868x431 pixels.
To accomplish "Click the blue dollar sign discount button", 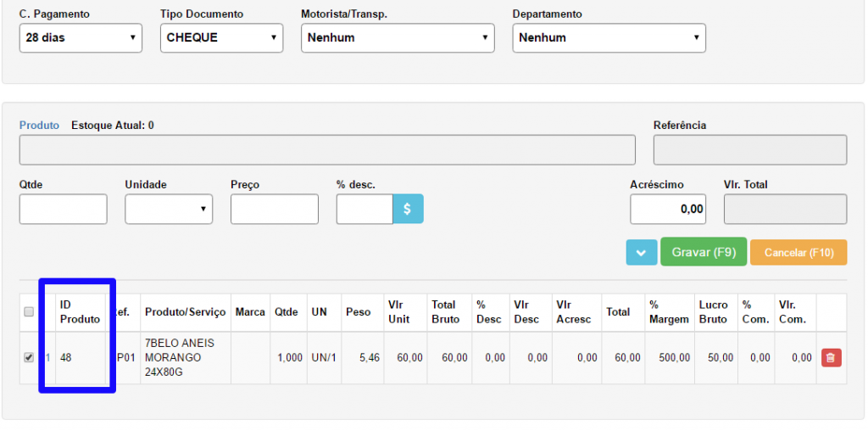I will pos(408,209).
